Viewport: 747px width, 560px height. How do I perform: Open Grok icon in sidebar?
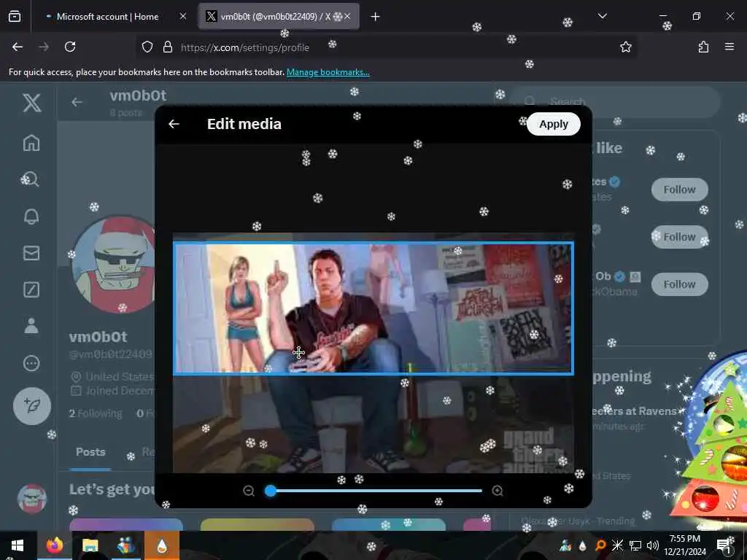(31, 289)
